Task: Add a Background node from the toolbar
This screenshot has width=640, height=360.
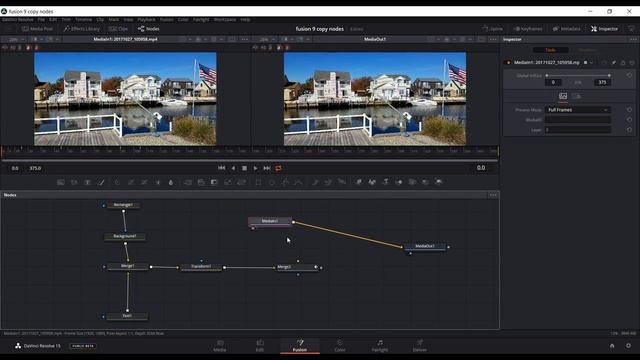Action: [60, 182]
